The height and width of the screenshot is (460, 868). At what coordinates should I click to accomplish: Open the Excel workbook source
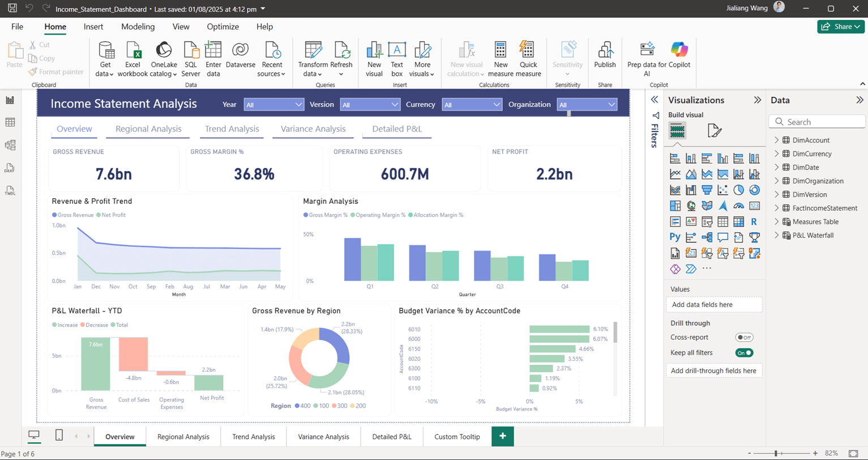point(132,51)
